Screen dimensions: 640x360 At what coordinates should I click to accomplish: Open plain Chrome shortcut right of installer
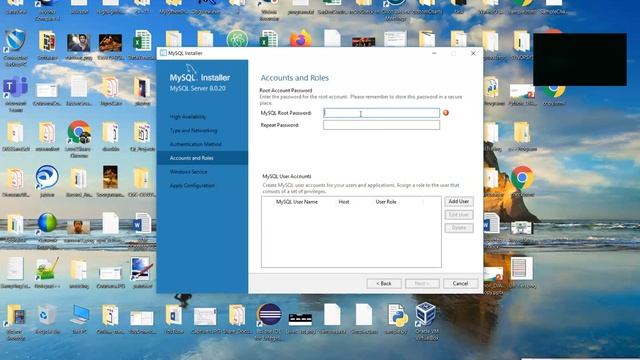click(x=522, y=178)
